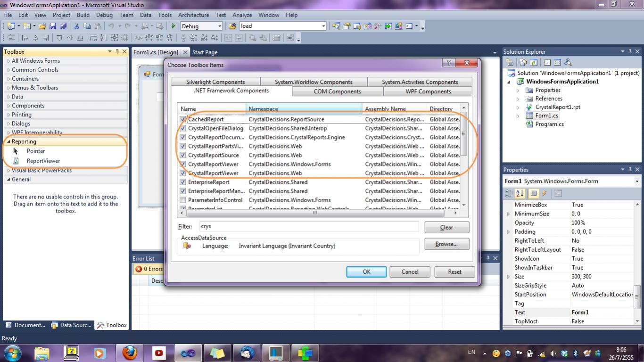Open the Debug menu in the menu bar
This screenshot has height=362, width=644.
104,15
